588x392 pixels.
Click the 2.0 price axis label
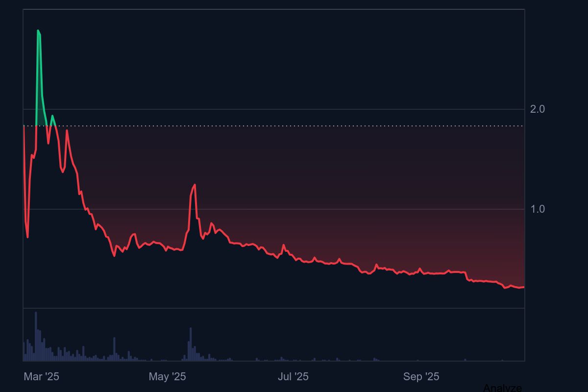coord(538,109)
